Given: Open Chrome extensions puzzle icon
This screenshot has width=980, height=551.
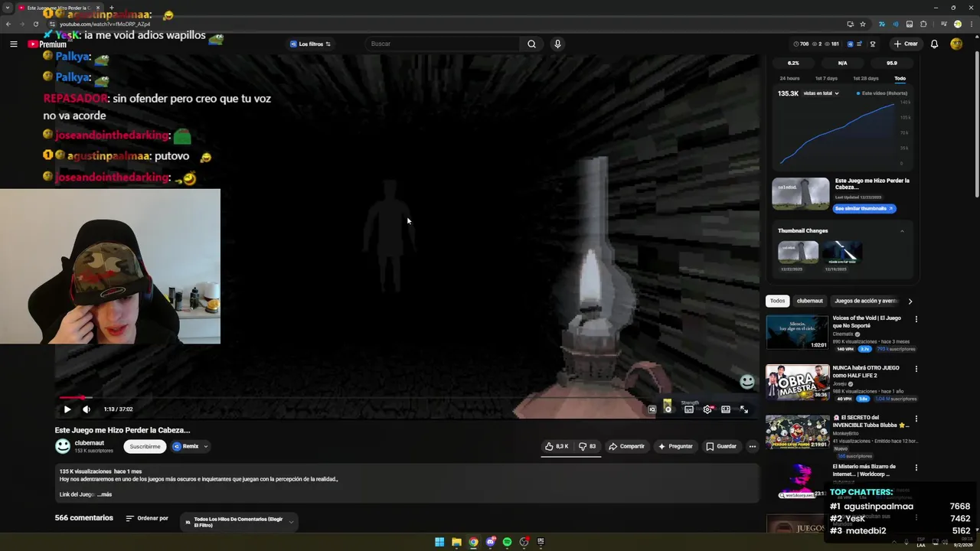Looking at the screenshot, I should pyautogui.click(x=923, y=24).
